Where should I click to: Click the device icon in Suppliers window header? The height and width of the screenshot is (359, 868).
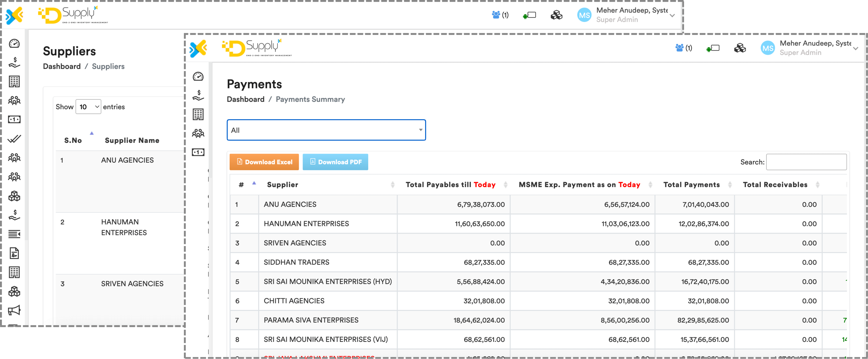[529, 15]
